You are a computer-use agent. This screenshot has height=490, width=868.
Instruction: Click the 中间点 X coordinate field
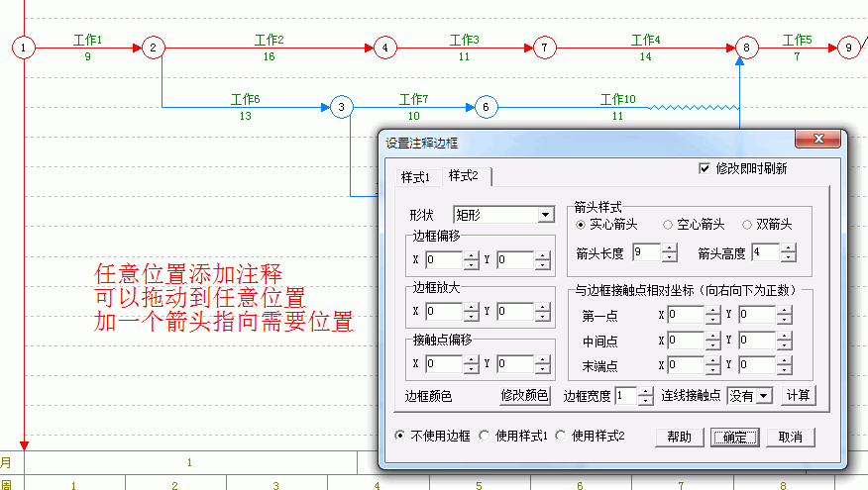[686, 341]
